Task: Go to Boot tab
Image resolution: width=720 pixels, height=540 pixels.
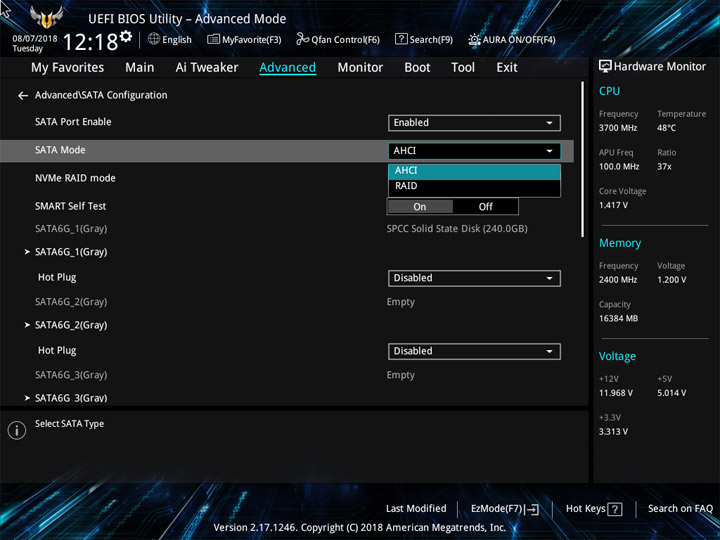Action: click(x=417, y=68)
